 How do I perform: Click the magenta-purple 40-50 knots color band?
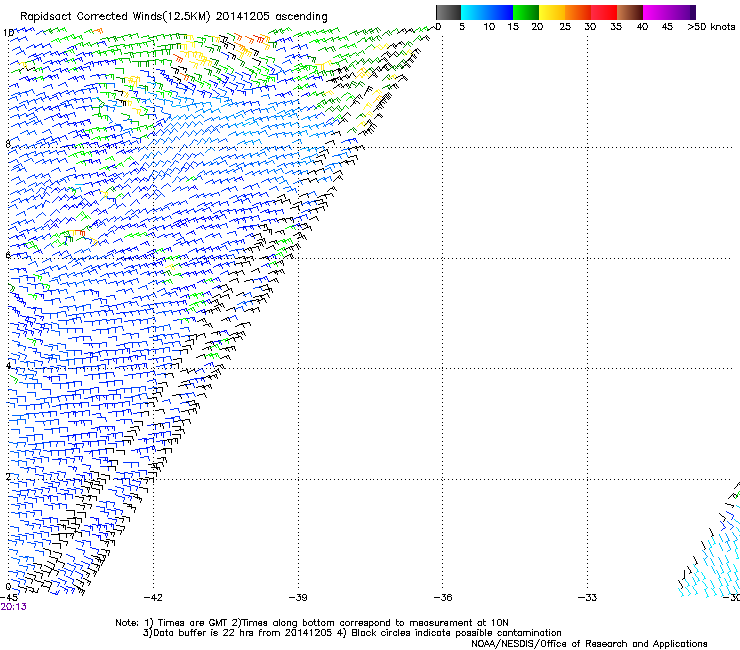click(669, 12)
